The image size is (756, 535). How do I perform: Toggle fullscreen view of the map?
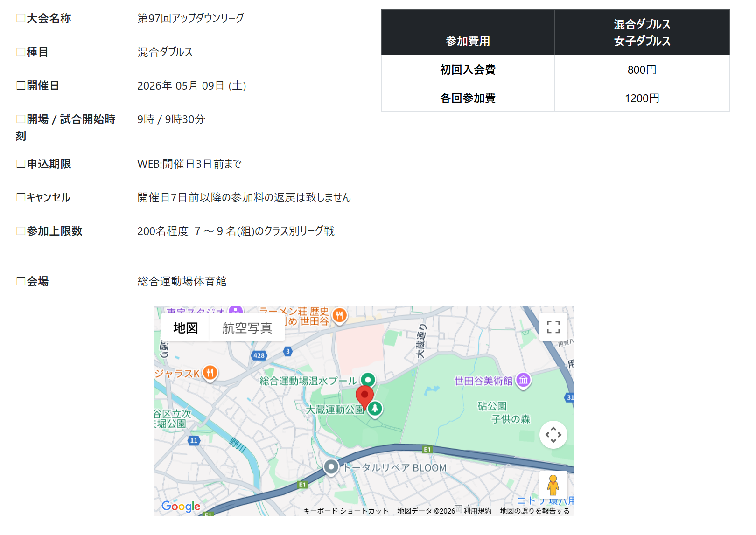point(553,327)
